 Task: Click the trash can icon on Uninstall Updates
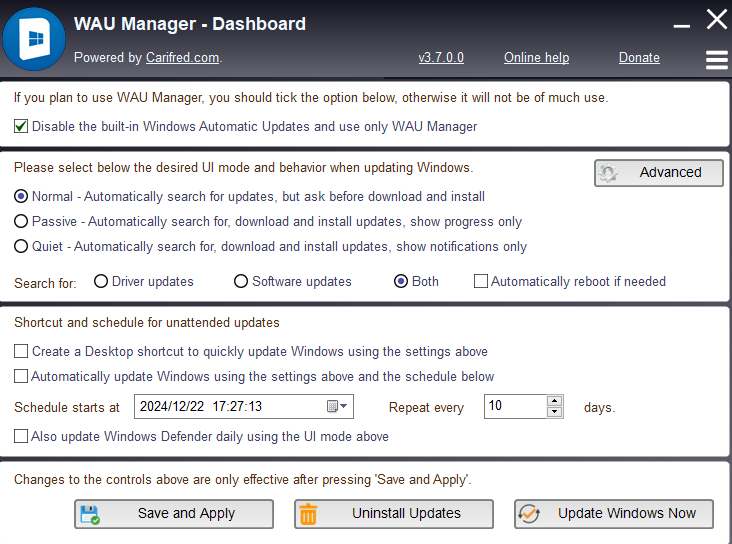click(x=308, y=514)
